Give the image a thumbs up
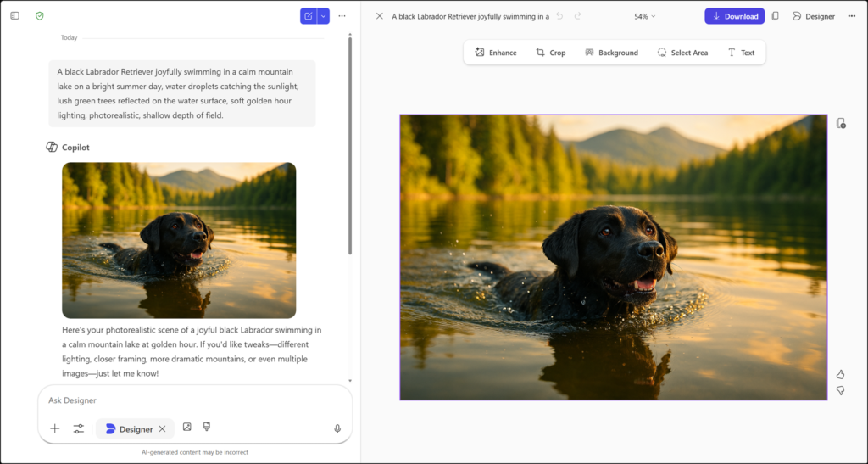Screen dimensions: 868x464 [840, 374]
